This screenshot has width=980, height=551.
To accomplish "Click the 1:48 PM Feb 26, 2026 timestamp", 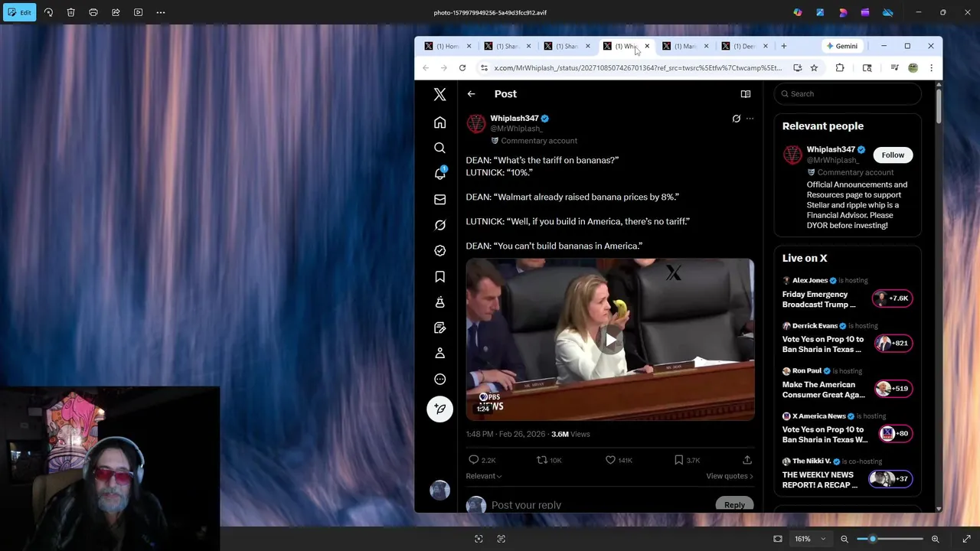I will coord(505,434).
